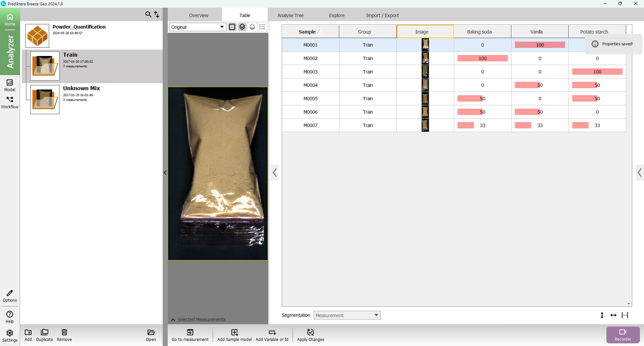Click the search magnifier icon
The width and height of the screenshot is (644, 346).
click(148, 14)
